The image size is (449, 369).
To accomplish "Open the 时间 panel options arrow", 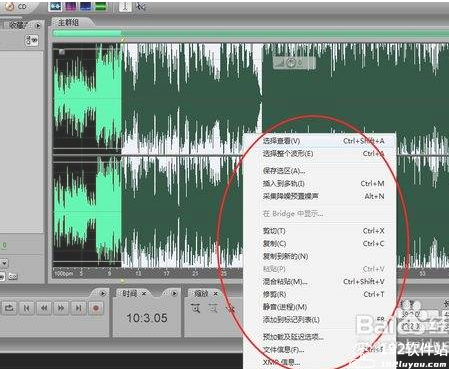I will coord(174,294).
